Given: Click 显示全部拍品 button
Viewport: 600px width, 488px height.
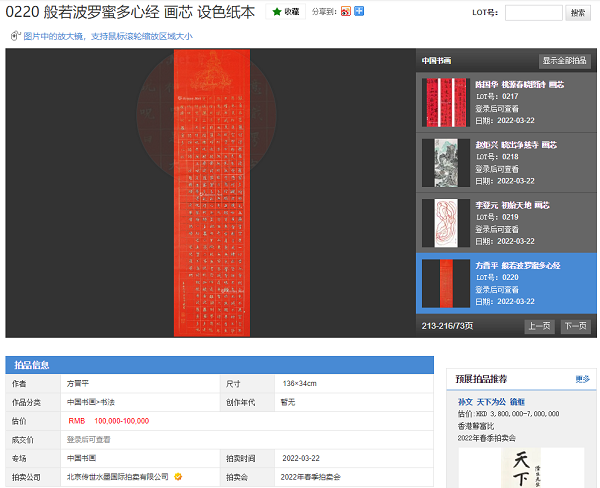Looking at the screenshot, I should (x=564, y=61).
